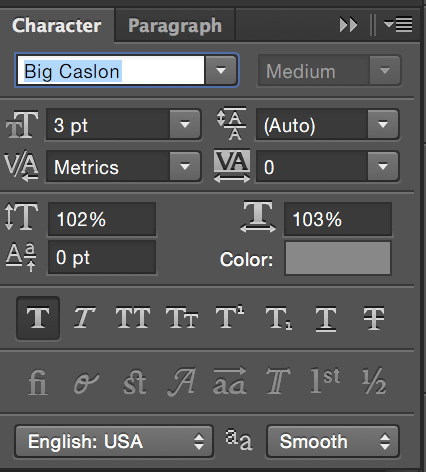The image size is (426, 472).
Task: Click the fractions ½ OpenType icon
Action: coord(374,382)
